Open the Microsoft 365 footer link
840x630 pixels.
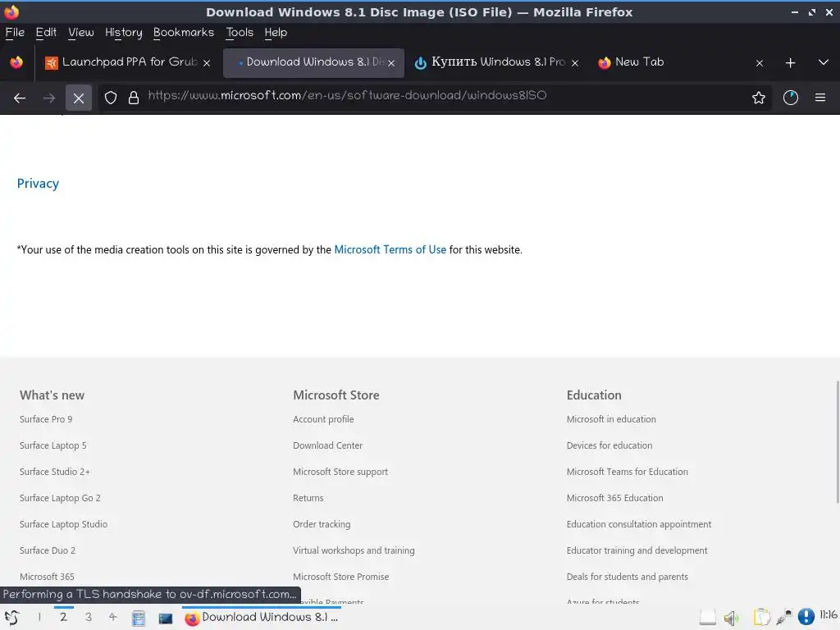47,577
